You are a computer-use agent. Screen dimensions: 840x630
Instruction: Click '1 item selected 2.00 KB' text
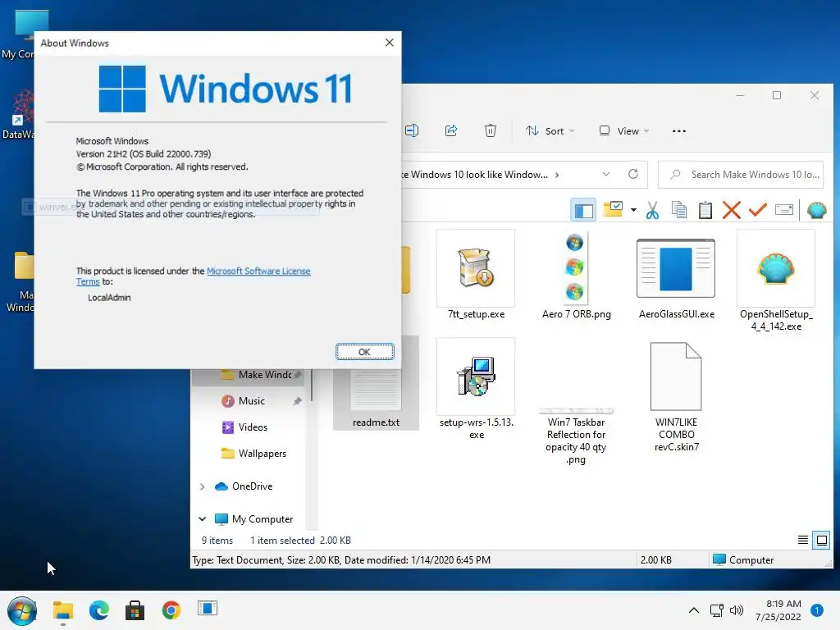click(x=300, y=541)
